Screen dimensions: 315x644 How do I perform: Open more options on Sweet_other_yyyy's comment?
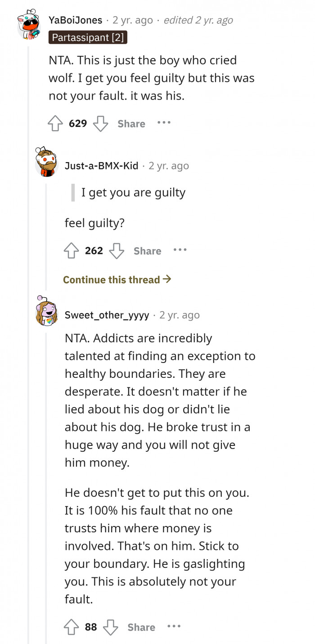174,626
